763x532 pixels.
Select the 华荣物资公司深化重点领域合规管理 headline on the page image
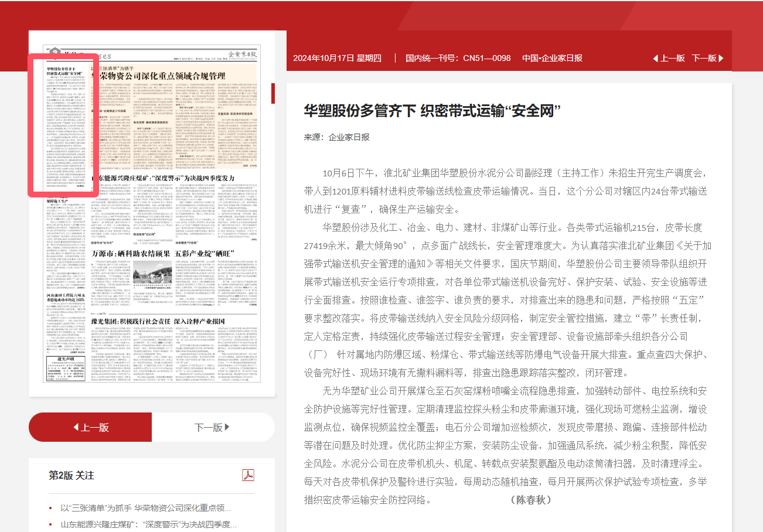162,76
